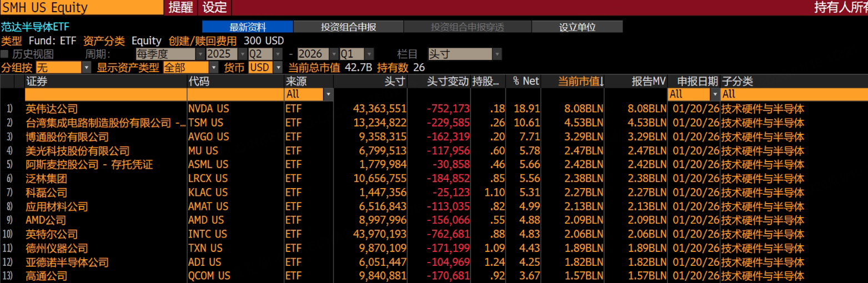This screenshot has width=868, height=283.
Task: Open the 来源 column All filter dropdown
Action: [309, 94]
